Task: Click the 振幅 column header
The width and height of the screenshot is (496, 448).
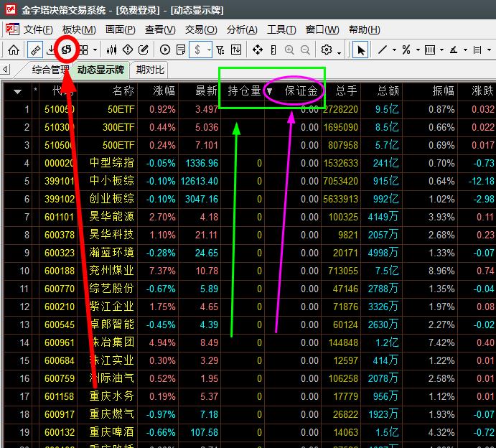Action: point(443,91)
